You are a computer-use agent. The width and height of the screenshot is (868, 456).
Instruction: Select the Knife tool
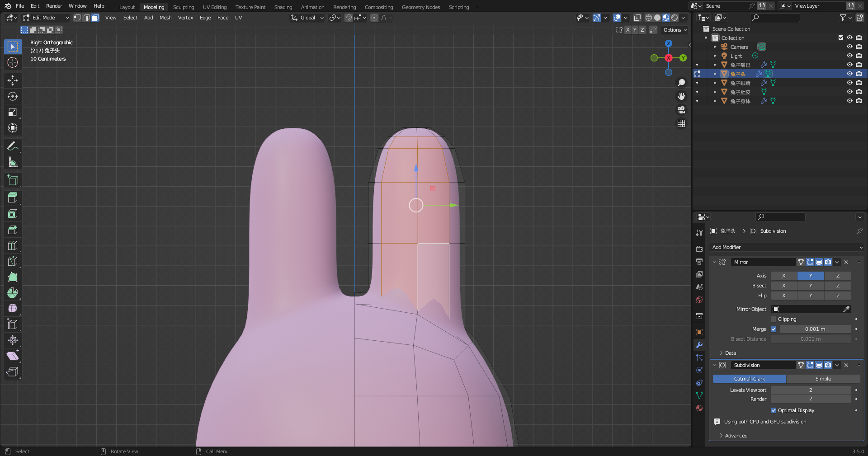click(13, 261)
